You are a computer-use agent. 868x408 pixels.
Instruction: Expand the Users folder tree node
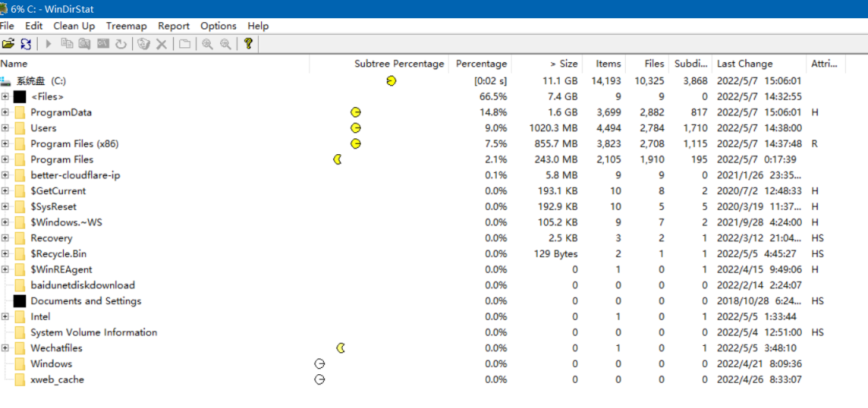click(x=6, y=128)
